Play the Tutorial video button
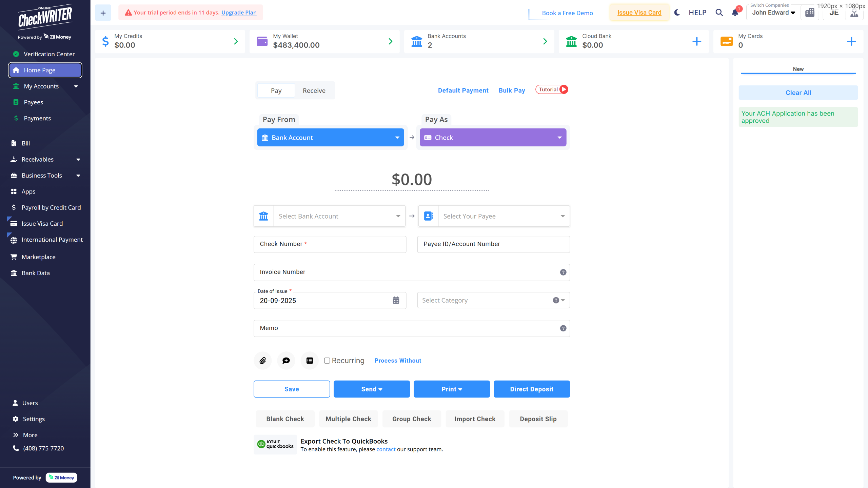This screenshot has width=868, height=488. (x=552, y=89)
